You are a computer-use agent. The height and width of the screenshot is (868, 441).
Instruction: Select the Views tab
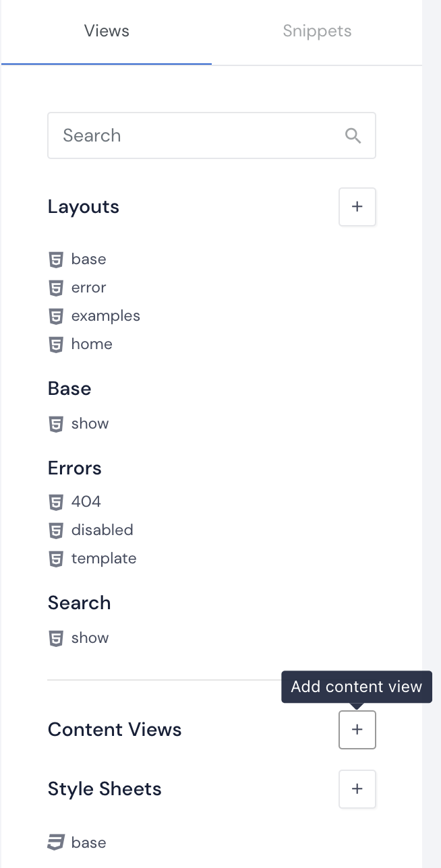point(107,31)
